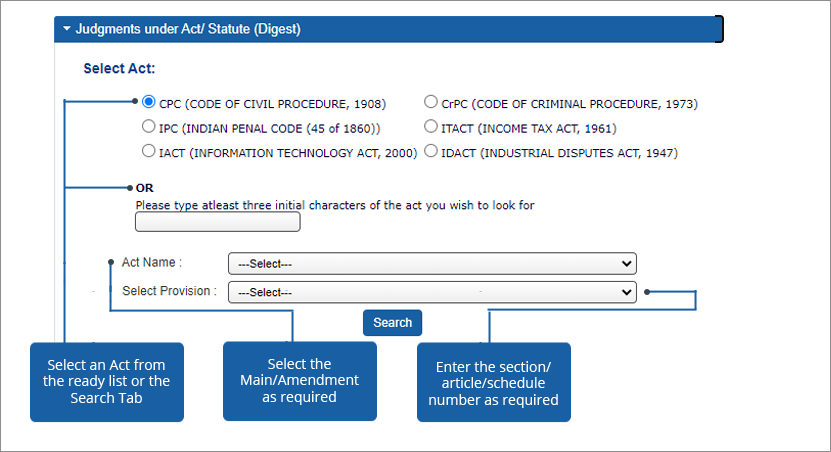Select ITACT Income Tax Act radio button

pos(431,127)
